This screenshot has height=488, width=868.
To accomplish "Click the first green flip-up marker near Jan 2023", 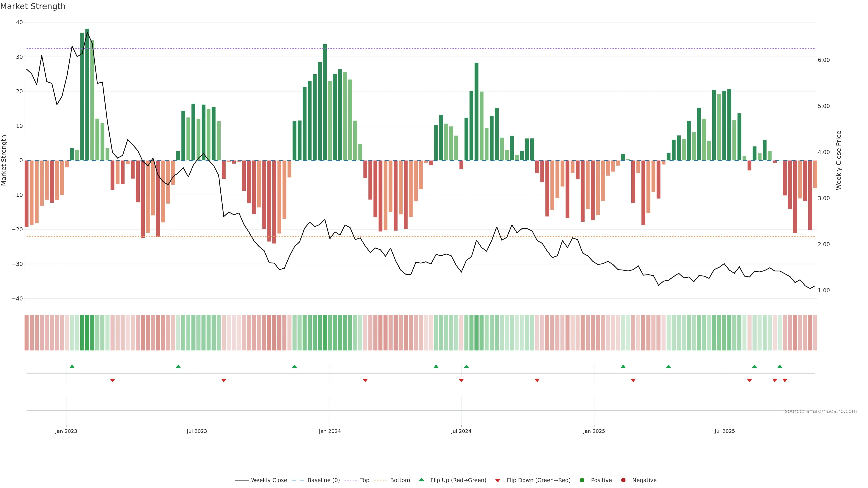I will (72, 366).
